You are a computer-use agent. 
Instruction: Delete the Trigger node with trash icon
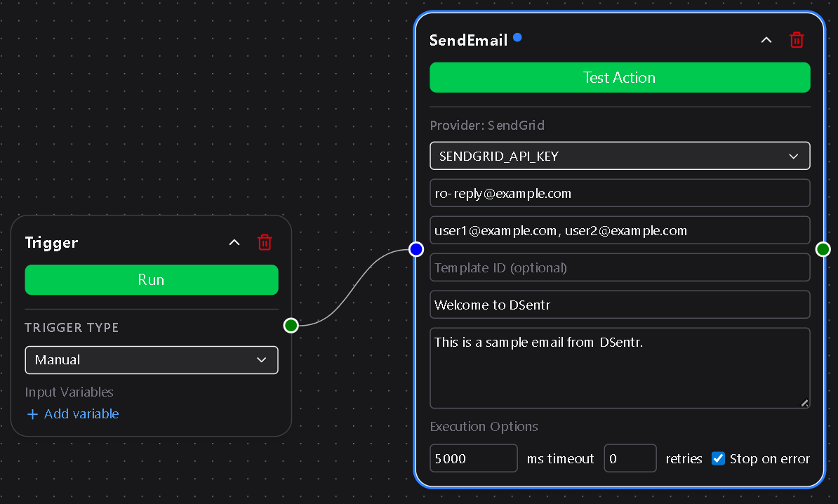(x=265, y=243)
